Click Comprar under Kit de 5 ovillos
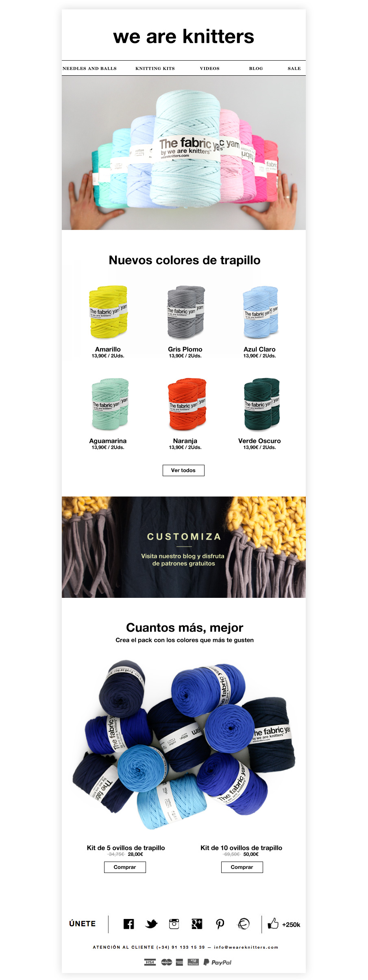The image size is (368, 980). pos(125,867)
